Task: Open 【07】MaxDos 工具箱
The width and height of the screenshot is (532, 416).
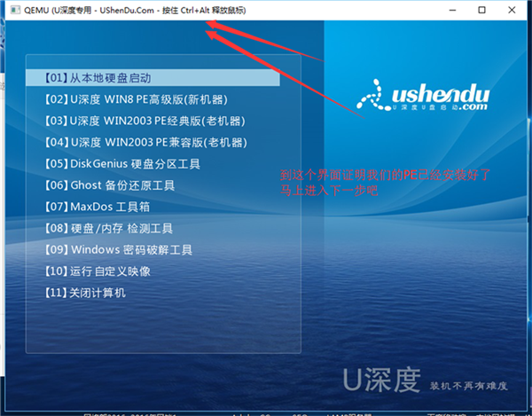Action: click(x=97, y=207)
